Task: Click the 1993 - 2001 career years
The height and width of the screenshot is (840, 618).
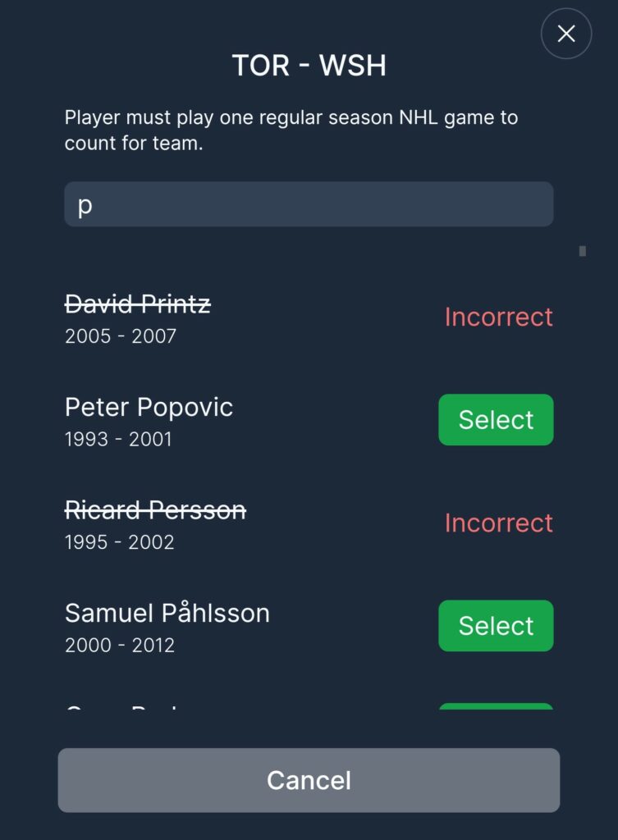Action: (118, 439)
